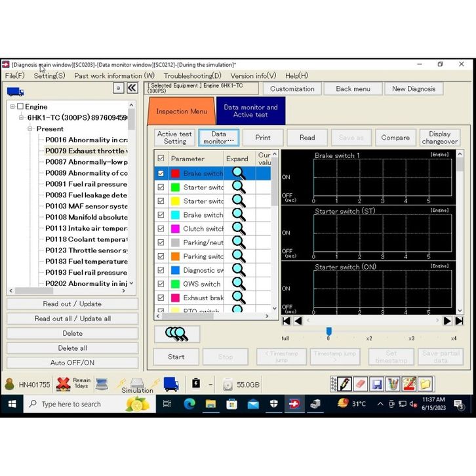Click the Read out all / Update all button
This screenshot has height=476, width=476.
pos(72,319)
